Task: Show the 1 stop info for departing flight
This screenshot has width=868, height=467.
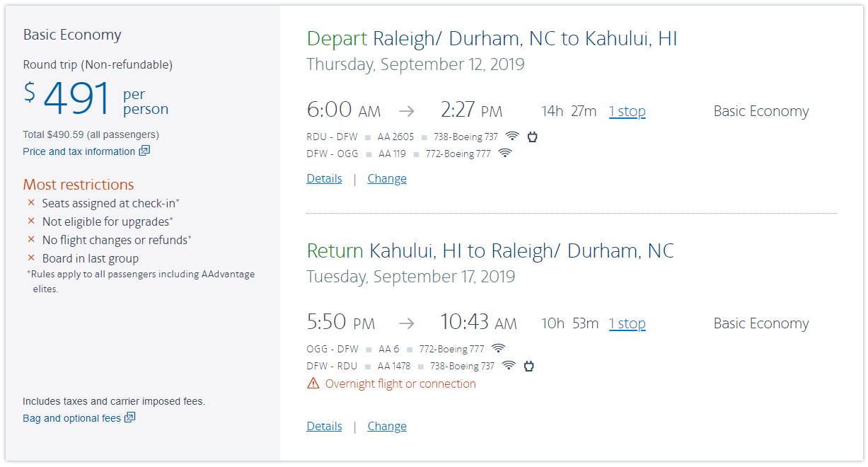Action: click(x=627, y=111)
